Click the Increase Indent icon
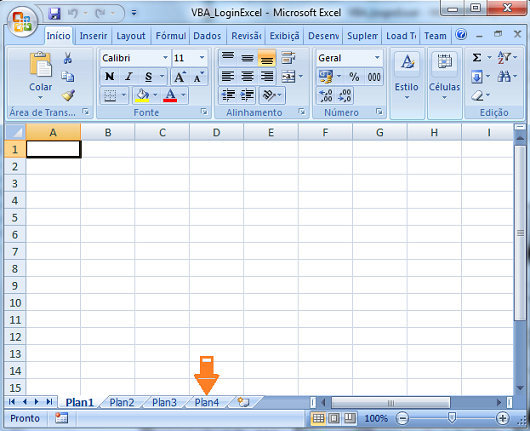 (247, 95)
